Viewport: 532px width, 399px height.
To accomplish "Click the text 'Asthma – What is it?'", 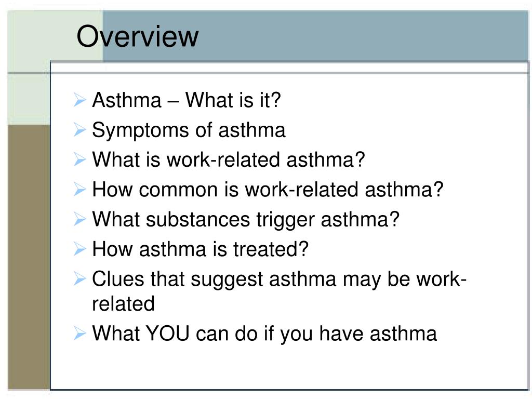I will click(x=187, y=100).
